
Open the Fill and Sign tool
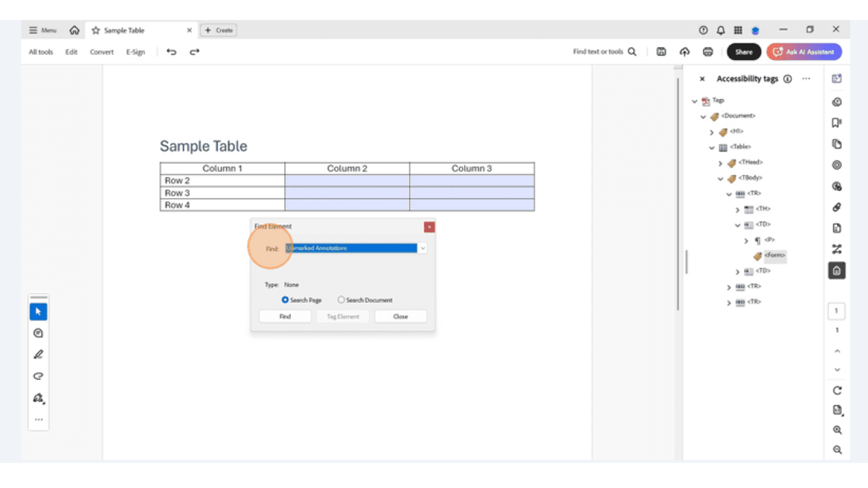click(38, 398)
